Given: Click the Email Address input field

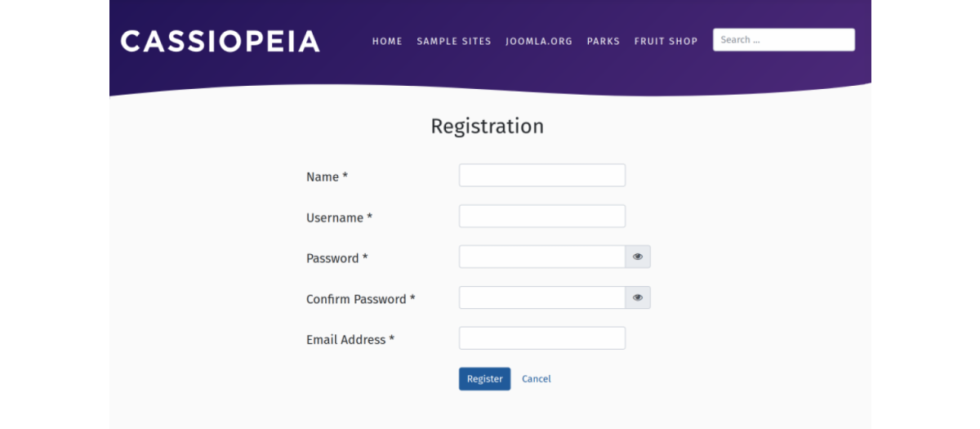Looking at the screenshot, I should click(541, 338).
